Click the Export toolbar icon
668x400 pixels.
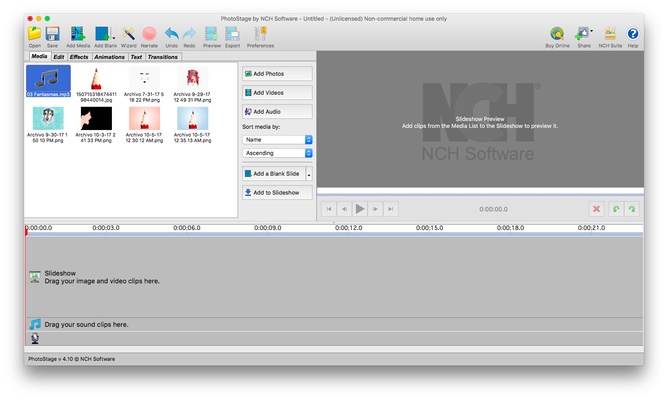click(x=232, y=36)
